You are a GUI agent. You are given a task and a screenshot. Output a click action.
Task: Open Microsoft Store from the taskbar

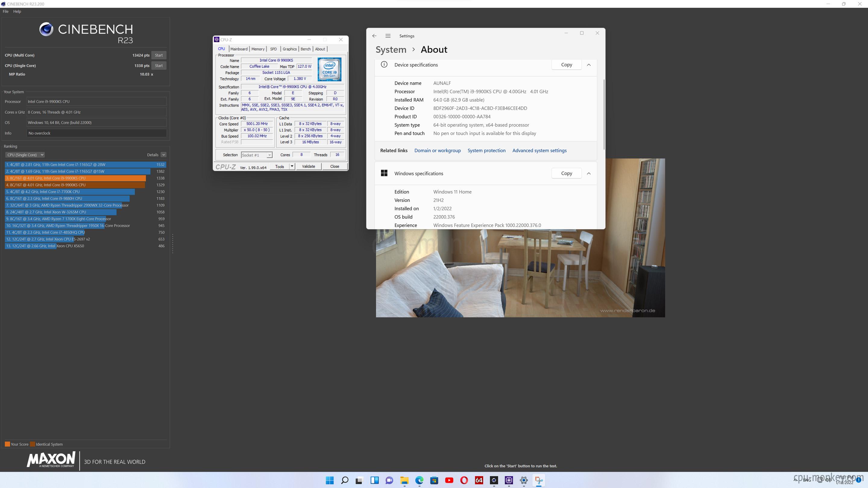[434, 480]
